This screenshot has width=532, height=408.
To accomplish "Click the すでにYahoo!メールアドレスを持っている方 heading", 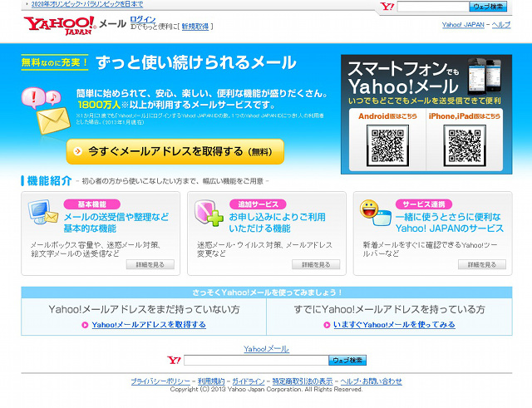I will coord(390,309).
